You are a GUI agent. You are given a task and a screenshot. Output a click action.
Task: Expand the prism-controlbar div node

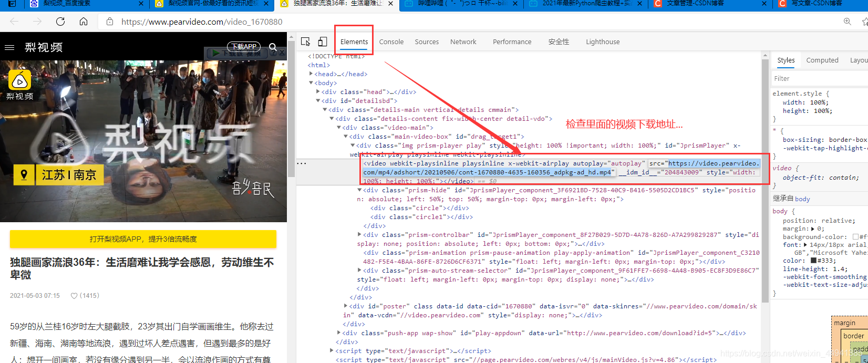[x=359, y=235]
